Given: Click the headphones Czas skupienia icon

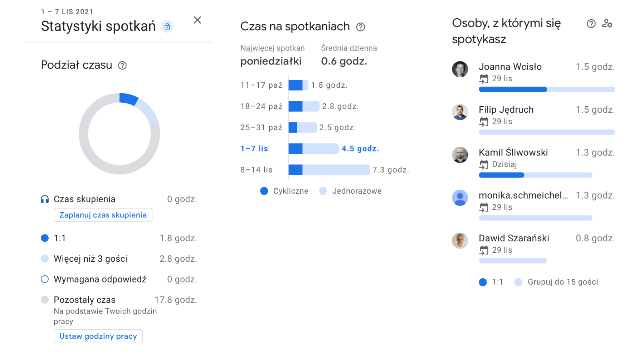Looking at the screenshot, I should (45, 199).
